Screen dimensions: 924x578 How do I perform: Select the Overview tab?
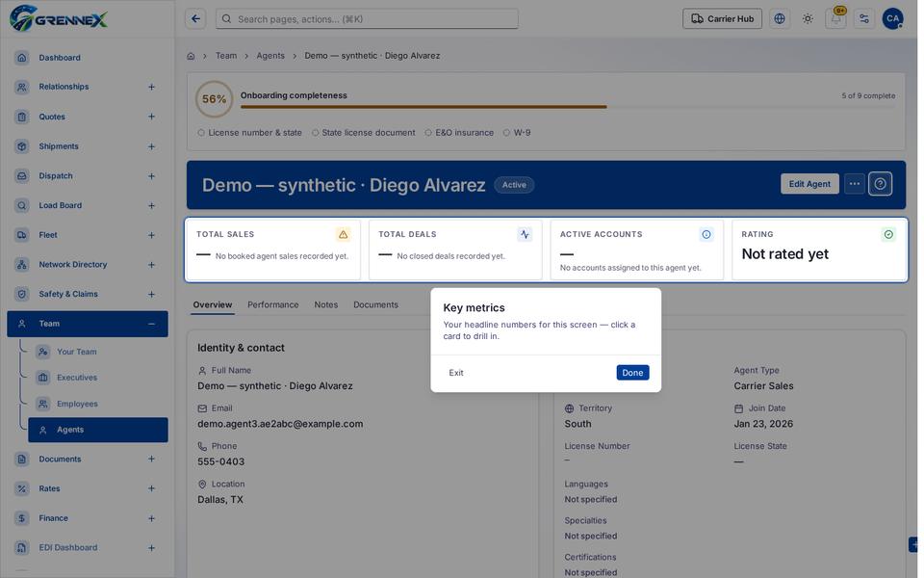pos(213,305)
